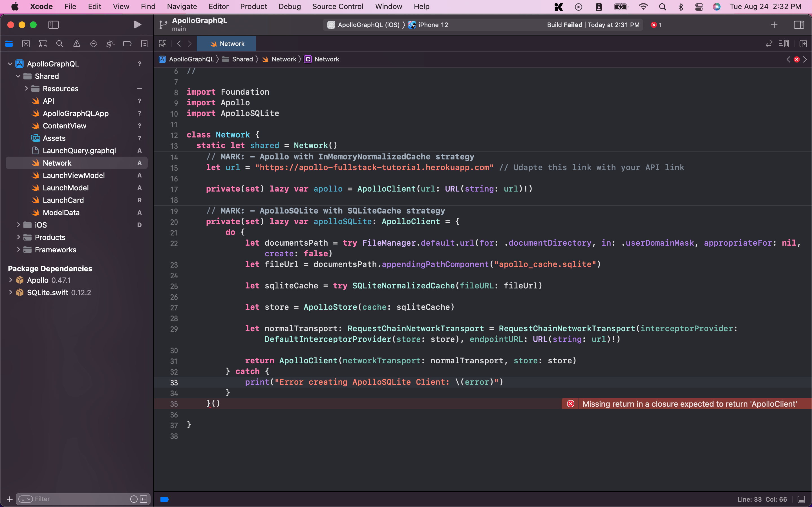Open the Breakpoint navigator icon
The image size is (812, 507).
click(x=127, y=44)
